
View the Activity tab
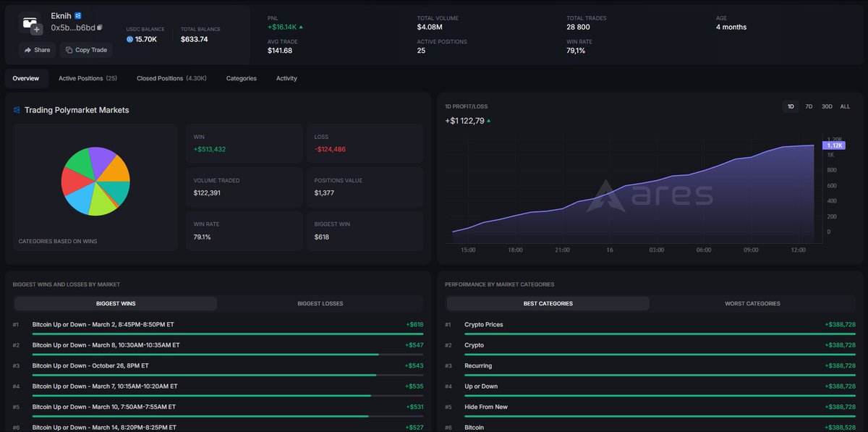286,78
